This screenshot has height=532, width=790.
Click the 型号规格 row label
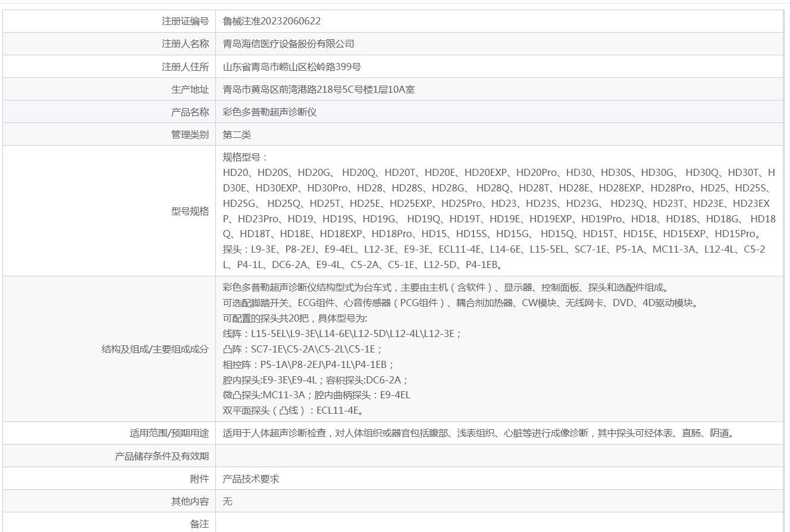[x=190, y=211]
